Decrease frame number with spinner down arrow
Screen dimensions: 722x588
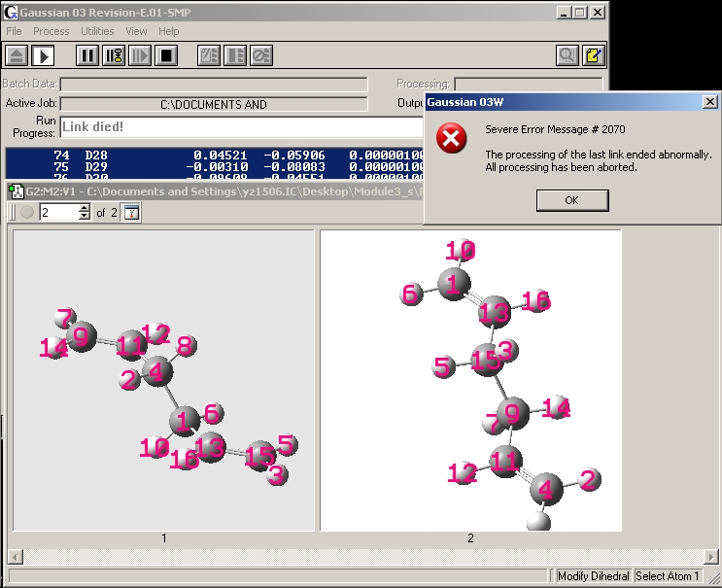(x=84, y=216)
